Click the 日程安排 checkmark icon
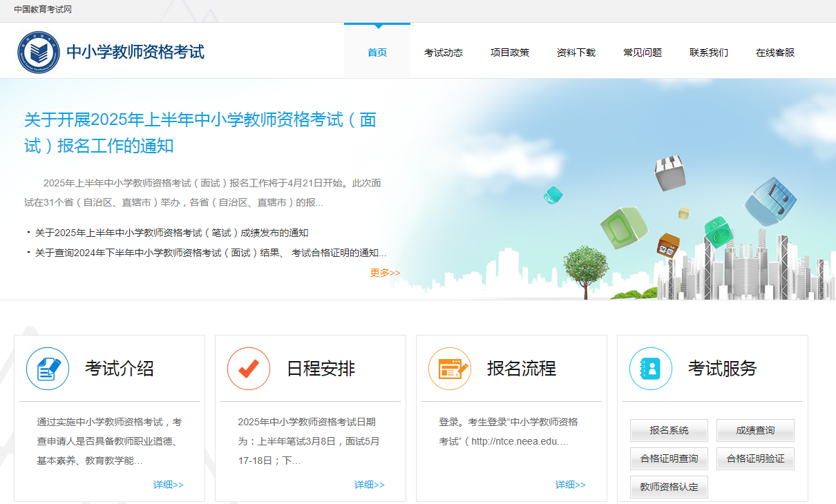836x504 pixels. click(x=249, y=369)
